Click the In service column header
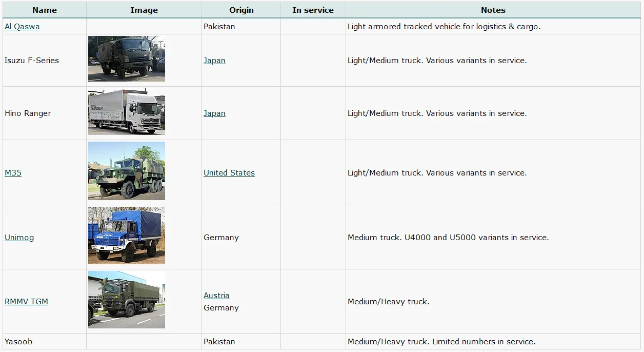Screen dimensions: 644x352 tap(313, 10)
